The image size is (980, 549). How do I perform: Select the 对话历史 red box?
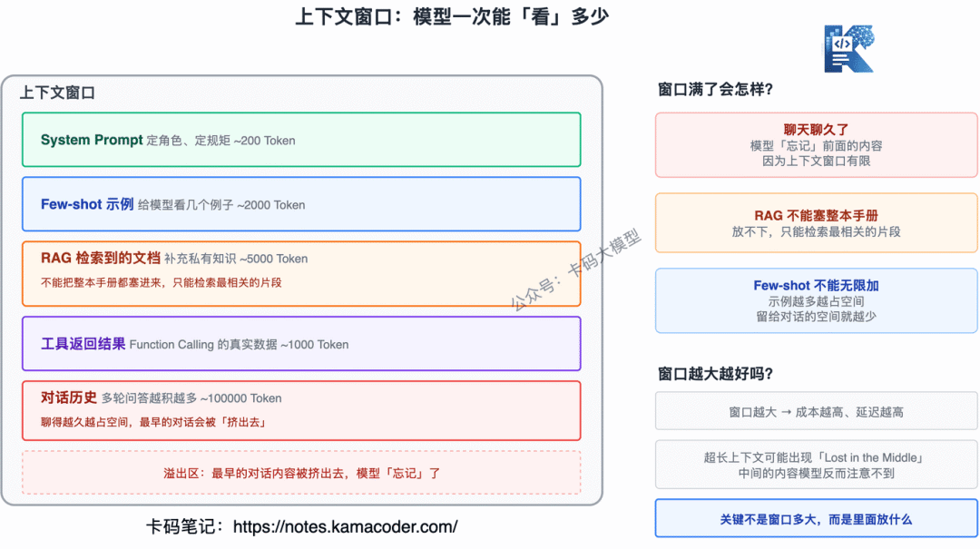301,411
